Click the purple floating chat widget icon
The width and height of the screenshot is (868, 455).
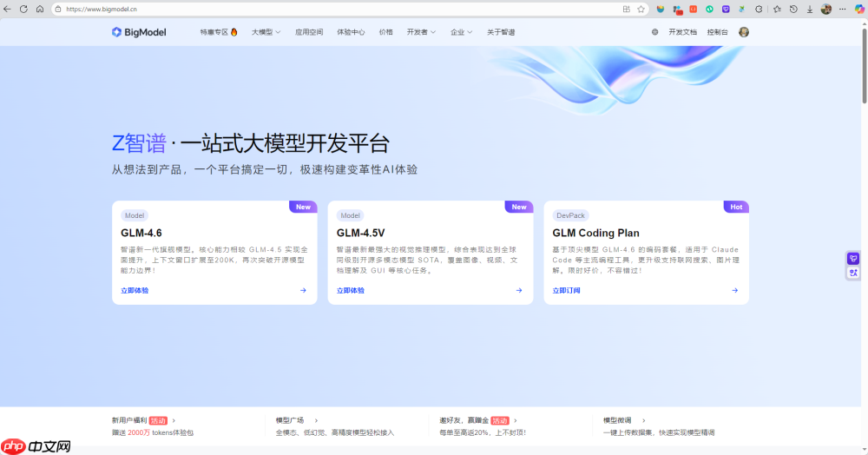click(x=853, y=258)
